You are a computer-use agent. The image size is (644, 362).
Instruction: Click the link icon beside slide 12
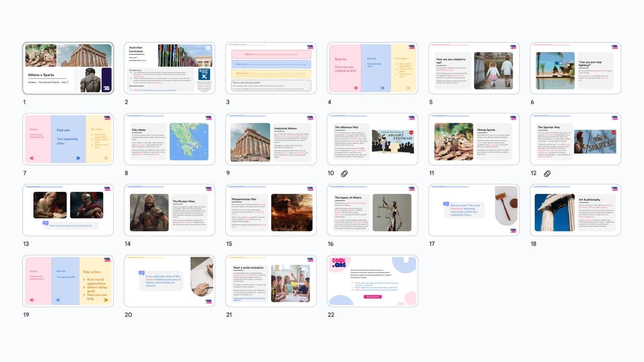[x=547, y=173]
